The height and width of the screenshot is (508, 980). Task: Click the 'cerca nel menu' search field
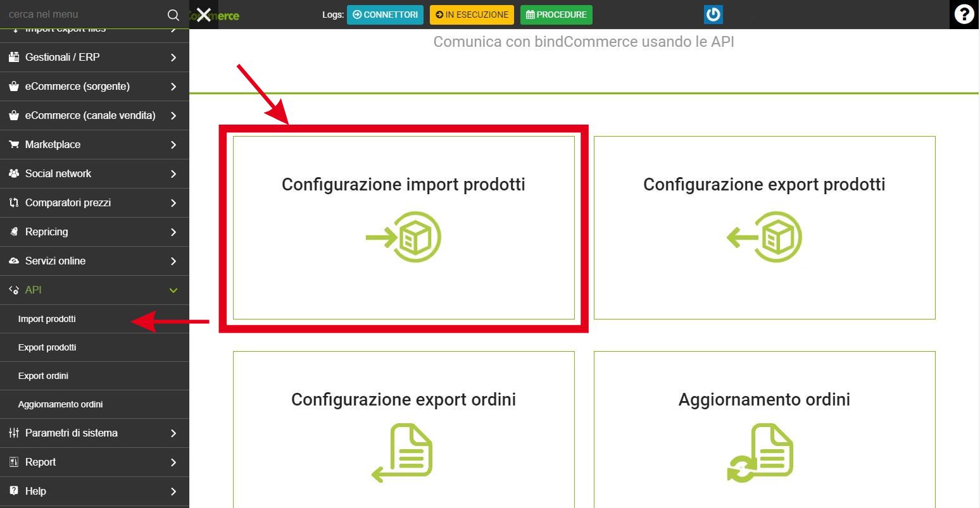(82, 15)
